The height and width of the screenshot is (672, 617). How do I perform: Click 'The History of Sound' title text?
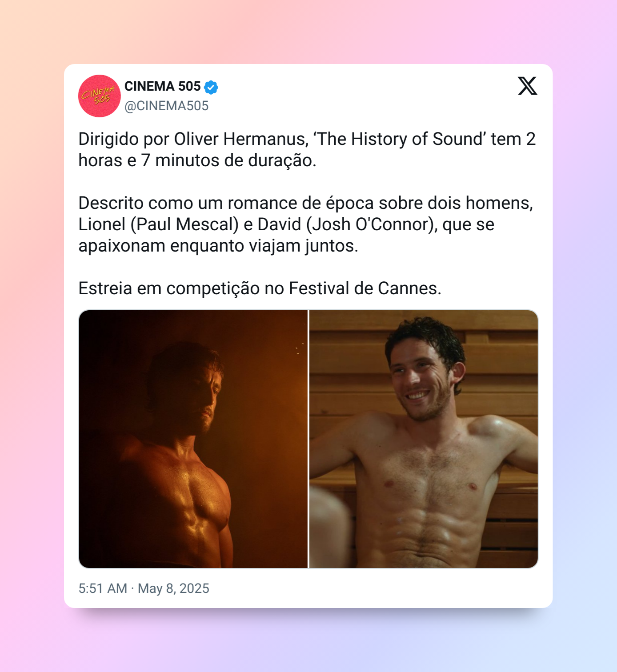[400, 139]
